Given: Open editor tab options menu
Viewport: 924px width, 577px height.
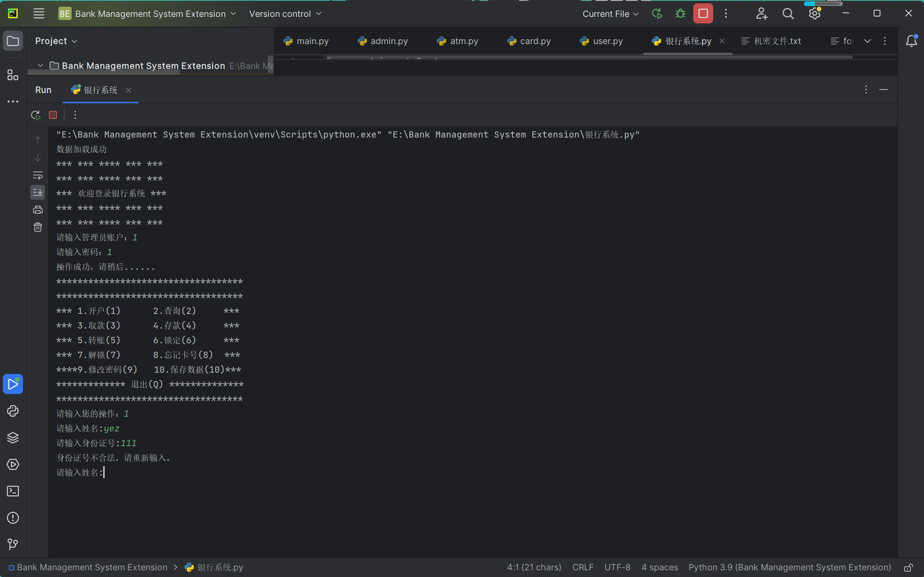Looking at the screenshot, I should (x=885, y=41).
